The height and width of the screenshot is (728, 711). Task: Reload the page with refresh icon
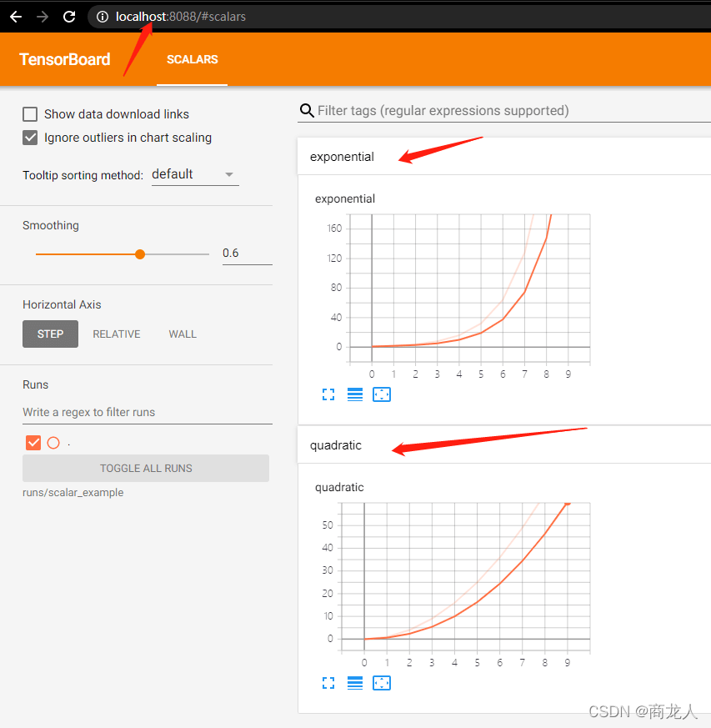click(70, 17)
